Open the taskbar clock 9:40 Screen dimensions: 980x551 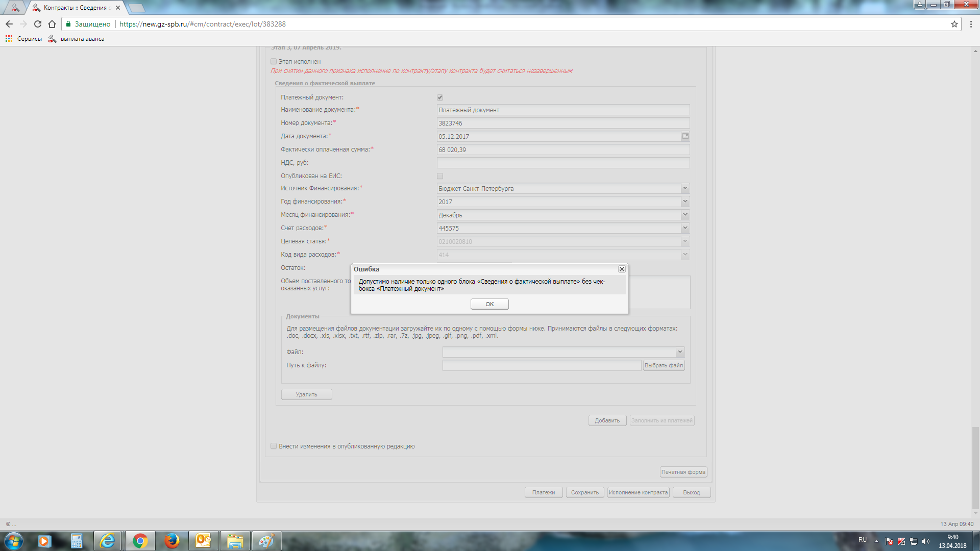[952, 541]
